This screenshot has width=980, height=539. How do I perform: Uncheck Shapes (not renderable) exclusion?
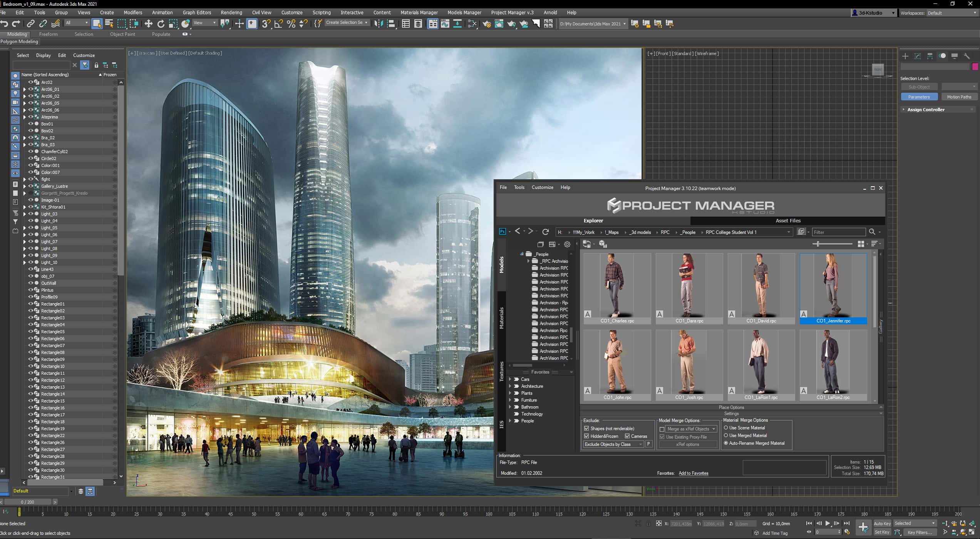click(586, 428)
